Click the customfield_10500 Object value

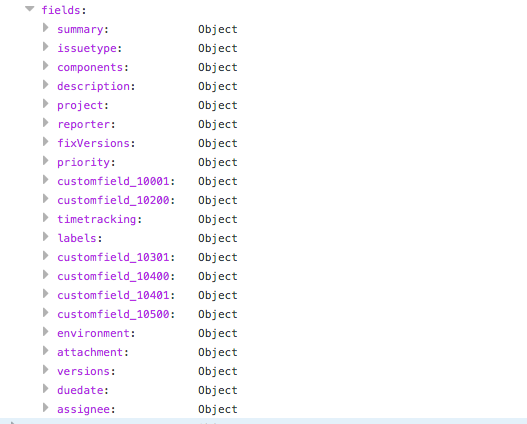[x=218, y=314]
